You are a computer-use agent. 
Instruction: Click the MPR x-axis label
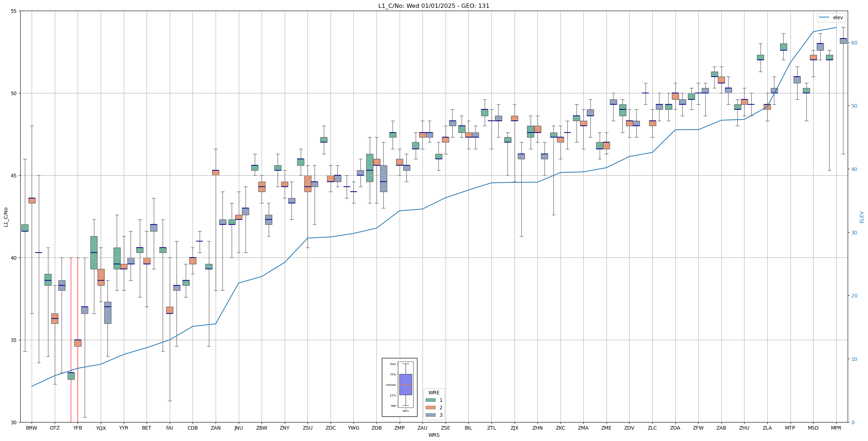[x=836, y=428]
